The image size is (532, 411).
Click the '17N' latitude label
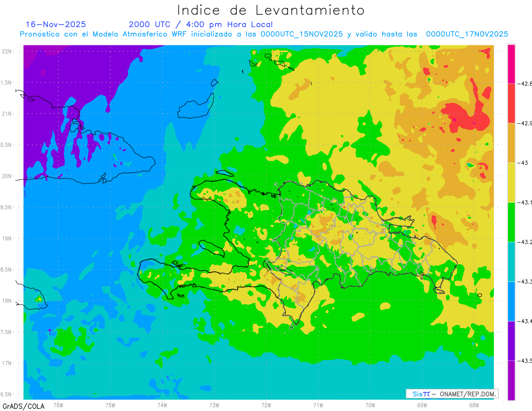pos(7,363)
